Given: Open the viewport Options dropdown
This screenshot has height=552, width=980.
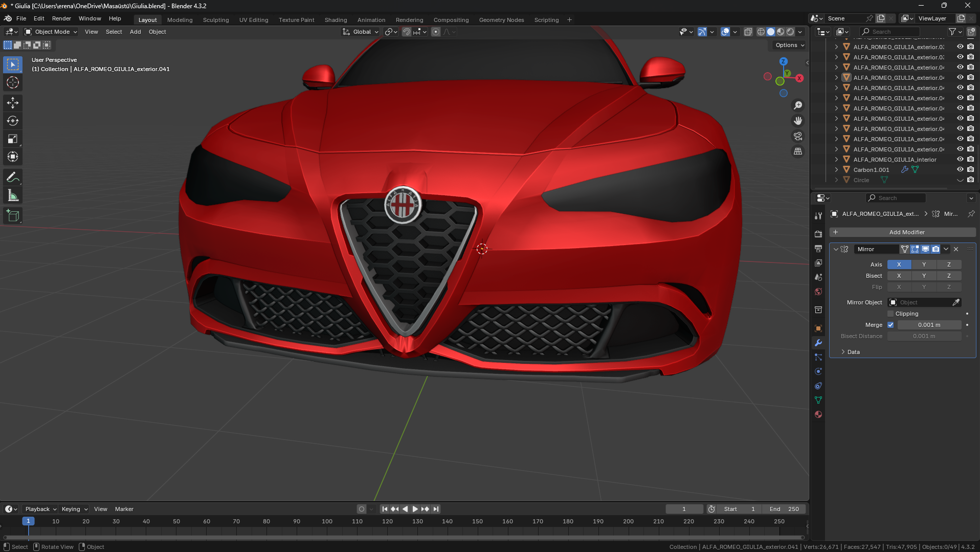Looking at the screenshot, I should tap(790, 45).
